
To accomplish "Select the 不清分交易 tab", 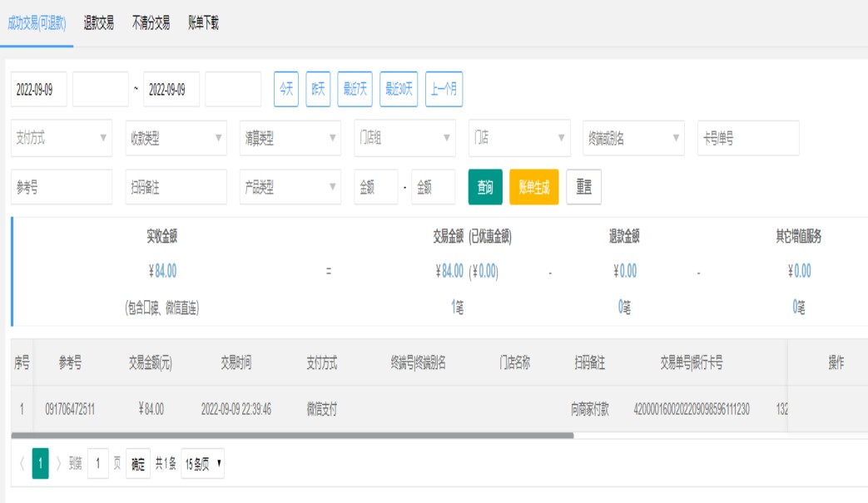I will pyautogui.click(x=151, y=23).
